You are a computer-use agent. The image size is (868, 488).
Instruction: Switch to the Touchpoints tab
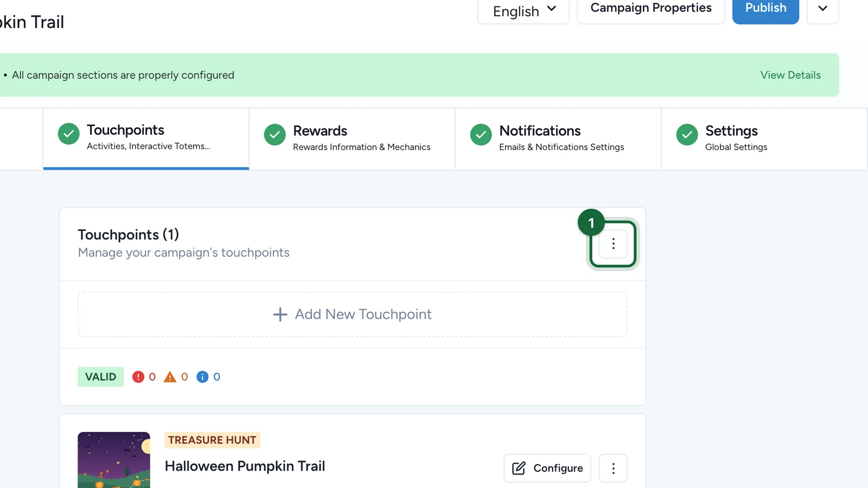tap(146, 139)
